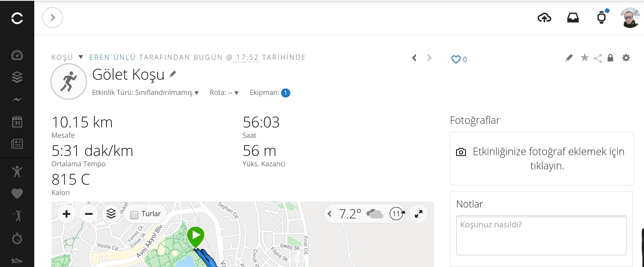Screen dimensions: 644x267
Task: Mark activity as favorite with star
Action: pyautogui.click(x=585, y=58)
